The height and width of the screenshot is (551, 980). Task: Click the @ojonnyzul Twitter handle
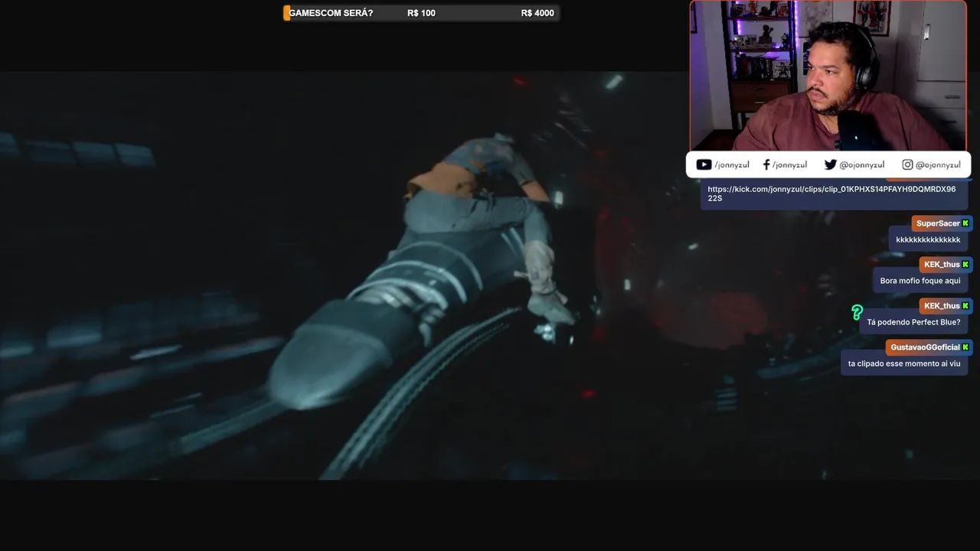[861, 165]
